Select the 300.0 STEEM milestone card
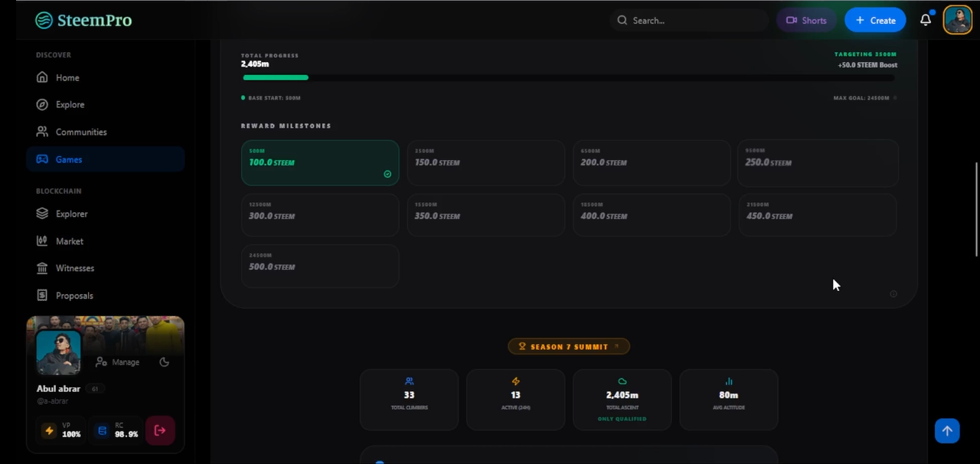 [320, 215]
